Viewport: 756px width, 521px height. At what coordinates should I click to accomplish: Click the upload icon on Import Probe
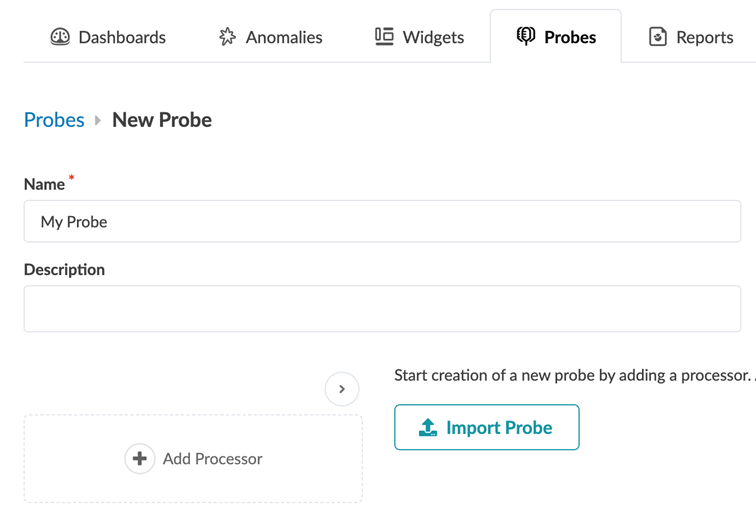tap(428, 428)
